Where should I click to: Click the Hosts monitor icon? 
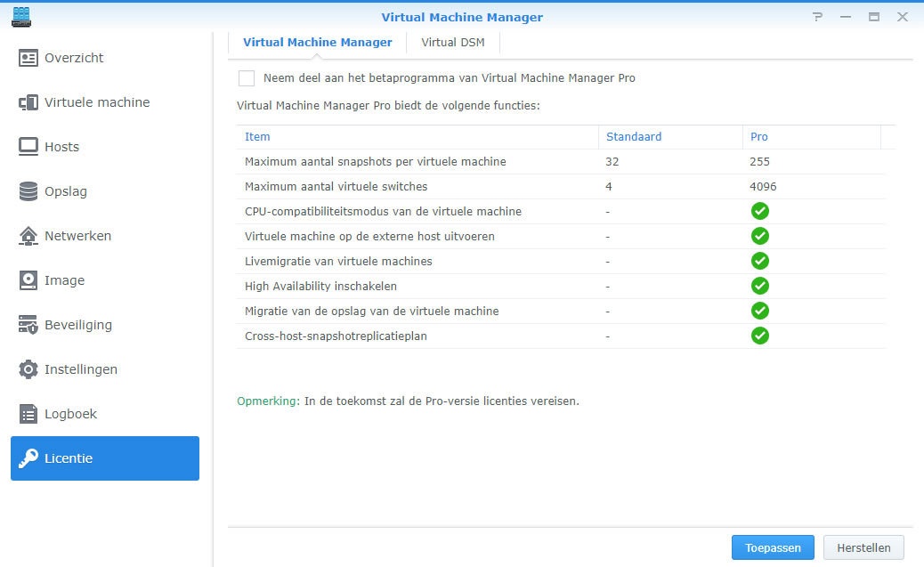(x=28, y=147)
